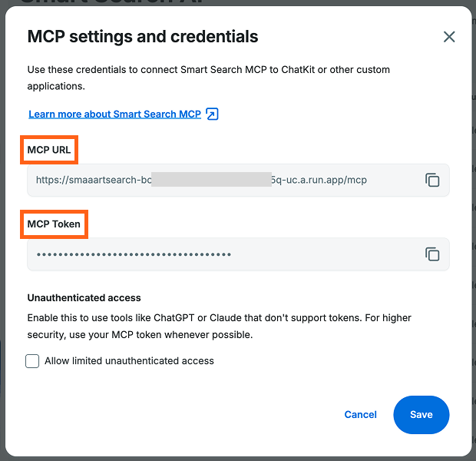
Task: Click the "Allow limited unauthenticated access" label text
Action: click(x=129, y=360)
